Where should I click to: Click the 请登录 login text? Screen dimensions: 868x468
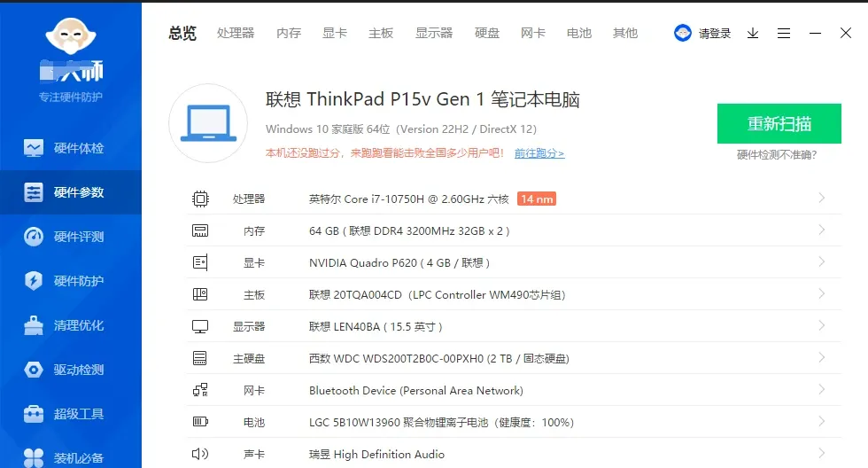click(714, 34)
